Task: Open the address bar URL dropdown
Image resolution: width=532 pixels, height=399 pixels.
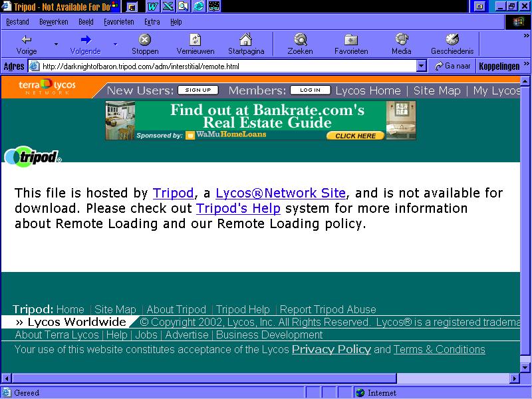Action: pyautogui.click(x=421, y=66)
